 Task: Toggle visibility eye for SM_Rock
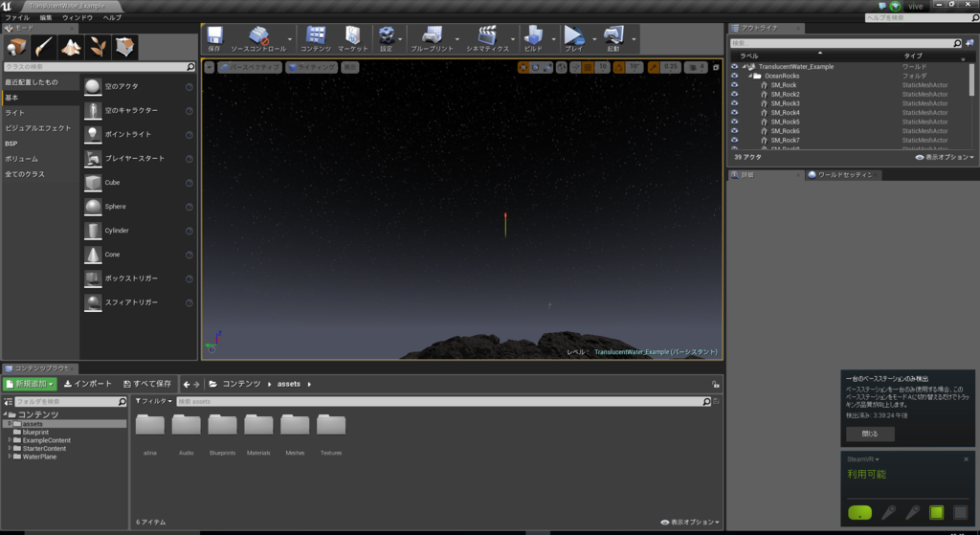click(734, 85)
